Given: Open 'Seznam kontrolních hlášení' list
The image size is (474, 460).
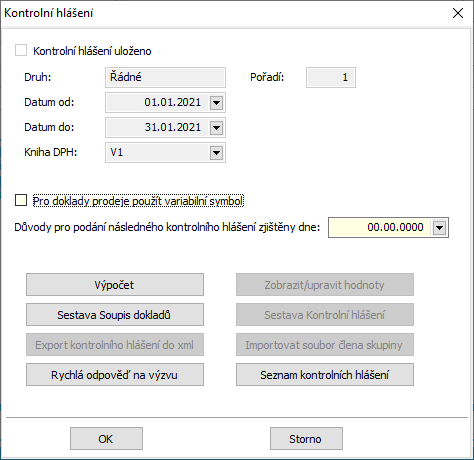Looking at the screenshot, I should [x=325, y=375].
